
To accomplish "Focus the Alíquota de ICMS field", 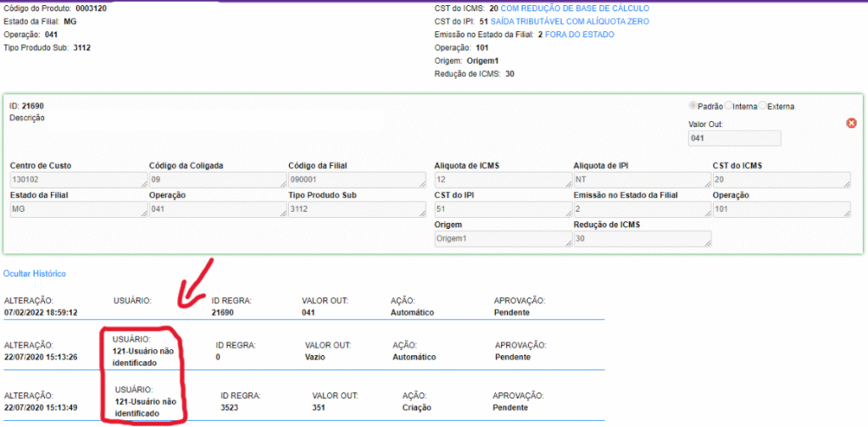I will (501, 180).
